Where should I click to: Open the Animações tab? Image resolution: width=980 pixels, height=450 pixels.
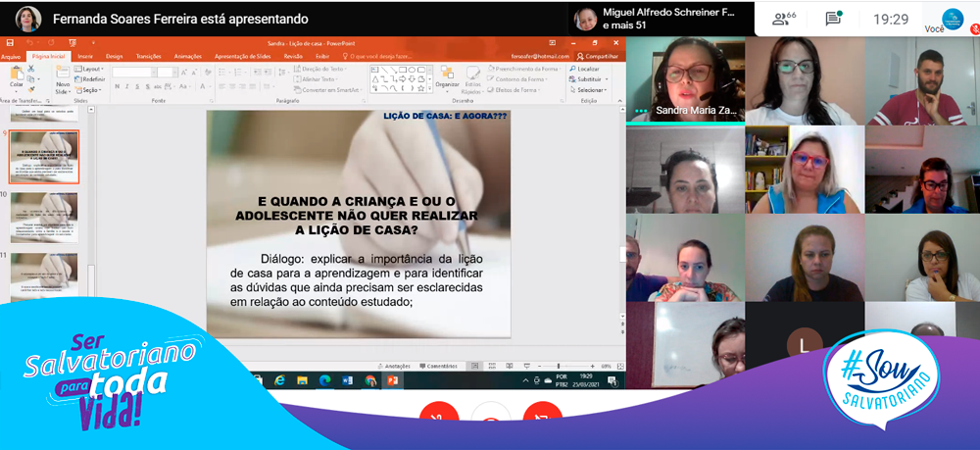[x=187, y=56]
